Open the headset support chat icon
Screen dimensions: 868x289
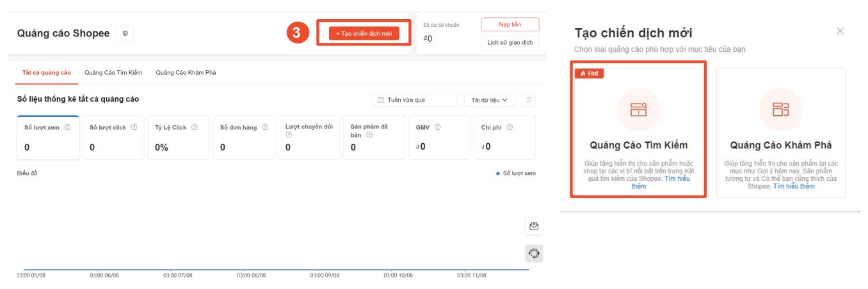[534, 254]
